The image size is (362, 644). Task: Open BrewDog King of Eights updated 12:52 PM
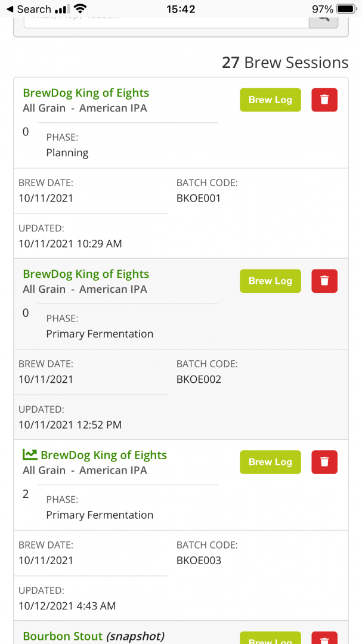86,274
